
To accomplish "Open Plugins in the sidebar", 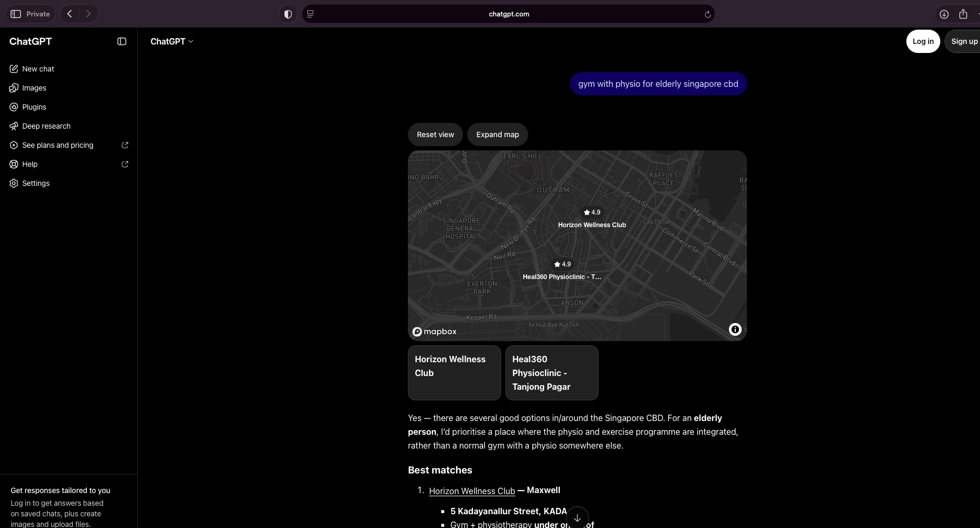I will [69, 107].
